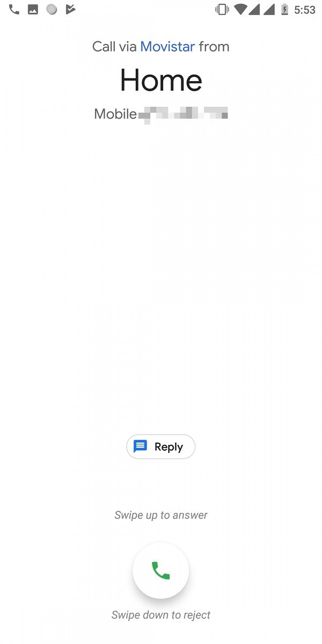The image size is (322, 644).
Task: Tap the blurred caller phone number
Action: click(x=183, y=113)
